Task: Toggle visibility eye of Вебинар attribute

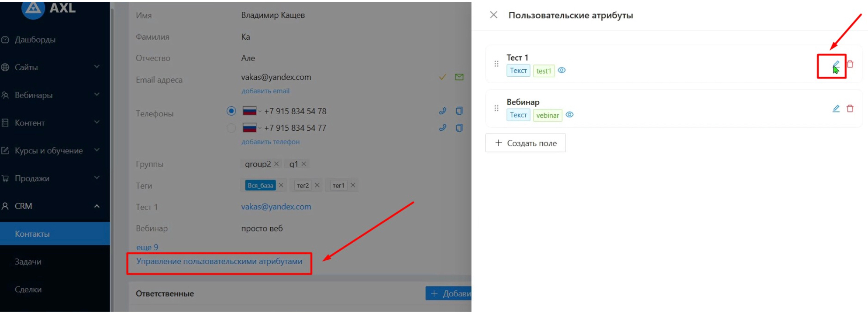Action: 570,115
